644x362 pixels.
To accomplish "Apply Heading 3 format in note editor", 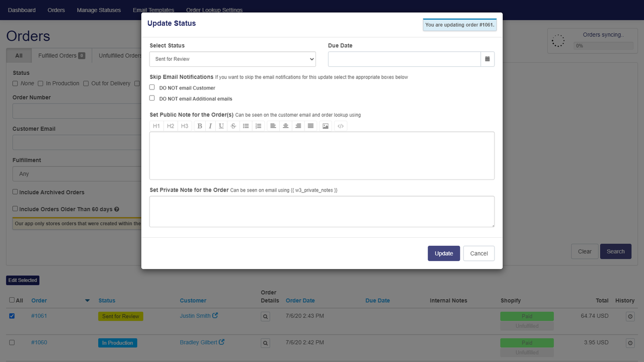I will (x=185, y=126).
